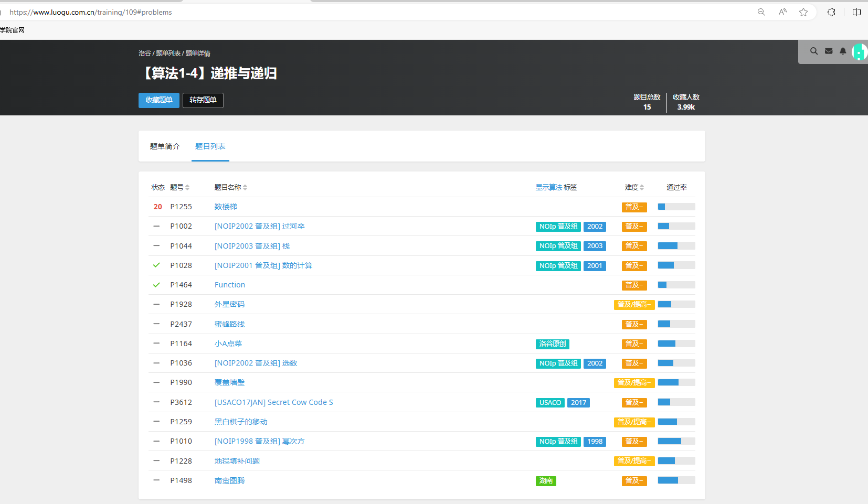Toggle 显示算法 tag display
The width and height of the screenshot is (868, 504).
pyautogui.click(x=548, y=187)
